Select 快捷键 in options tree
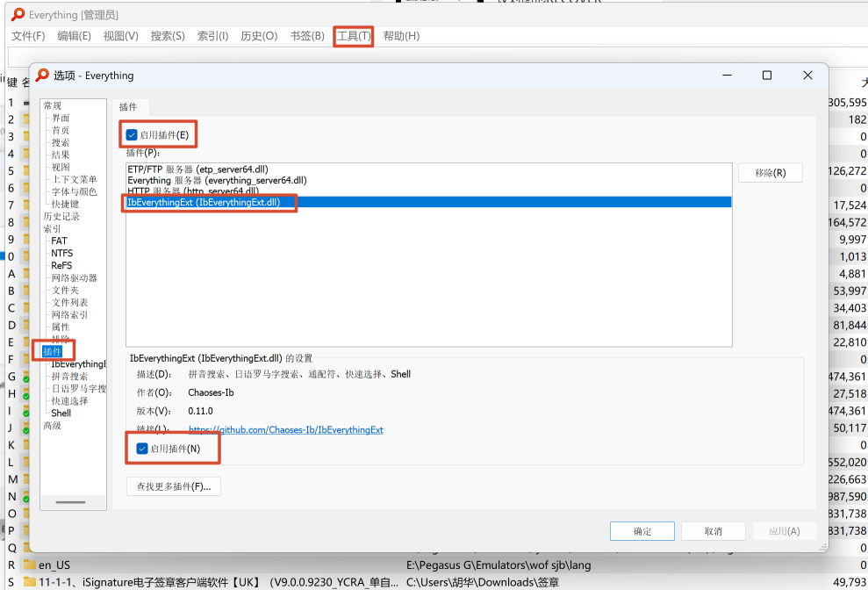 (x=65, y=204)
